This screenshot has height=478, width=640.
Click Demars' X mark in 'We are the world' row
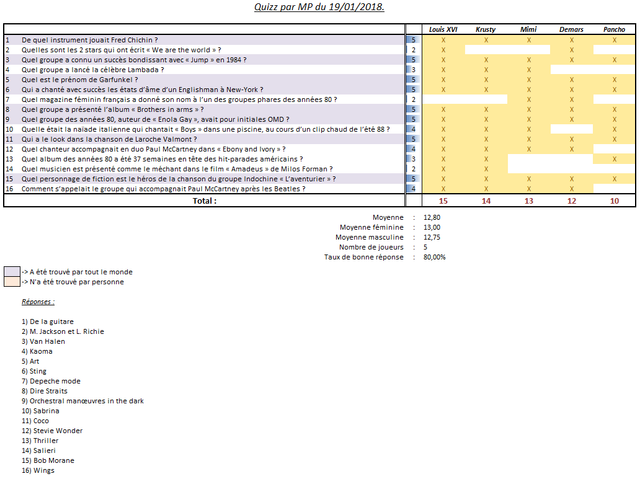tap(571, 50)
